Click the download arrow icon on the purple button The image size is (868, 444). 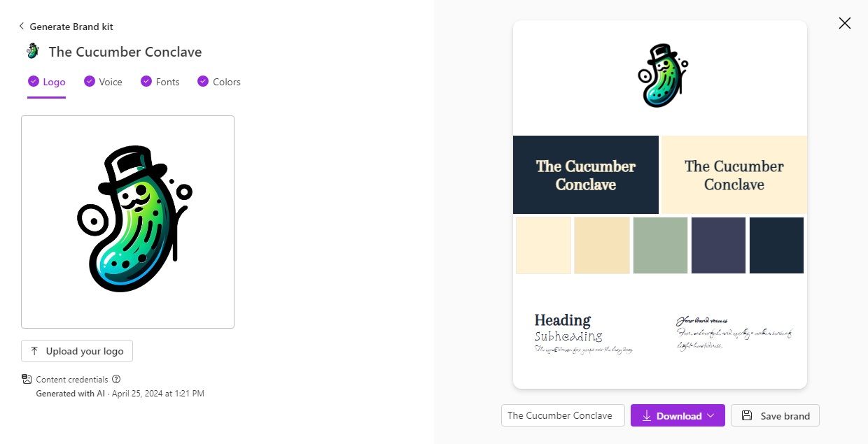(x=646, y=415)
